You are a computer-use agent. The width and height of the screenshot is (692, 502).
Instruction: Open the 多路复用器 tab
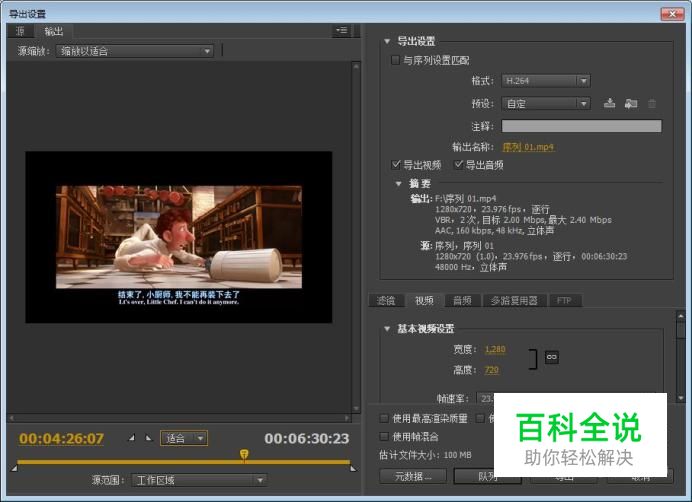(x=514, y=301)
